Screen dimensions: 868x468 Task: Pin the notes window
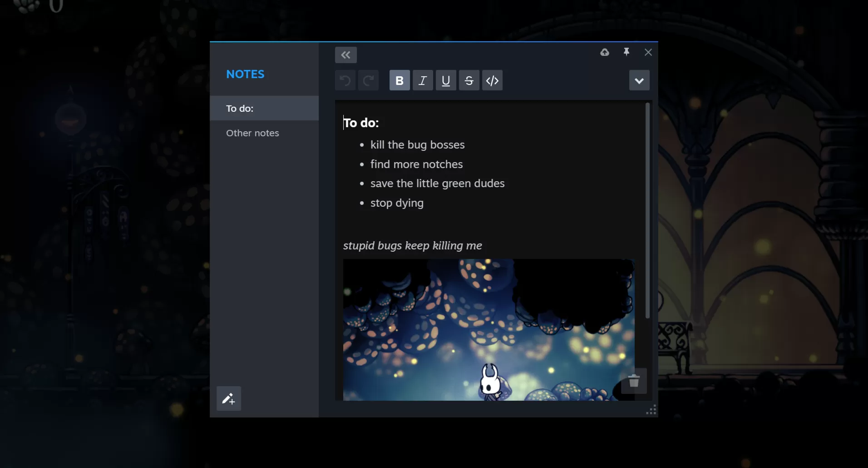coord(626,52)
